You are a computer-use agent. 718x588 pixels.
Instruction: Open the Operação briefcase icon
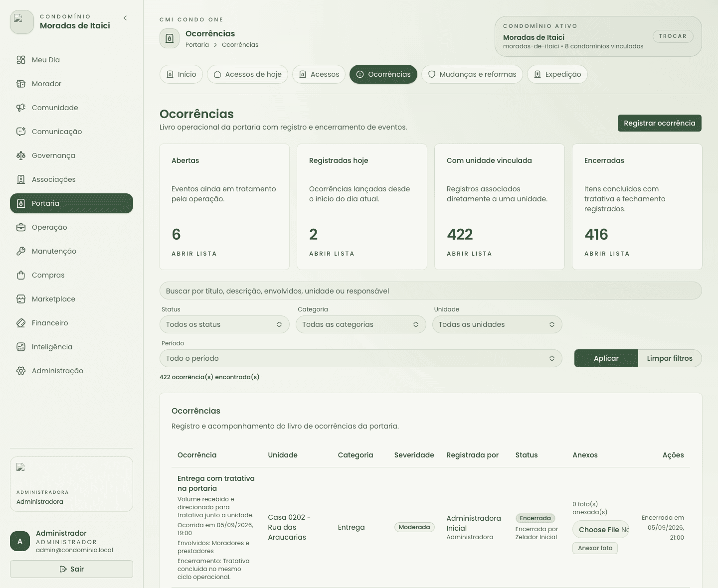[21, 227]
